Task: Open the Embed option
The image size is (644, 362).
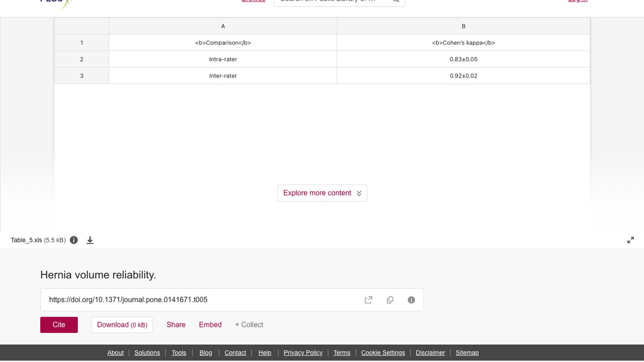Action: click(x=210, y=325)
